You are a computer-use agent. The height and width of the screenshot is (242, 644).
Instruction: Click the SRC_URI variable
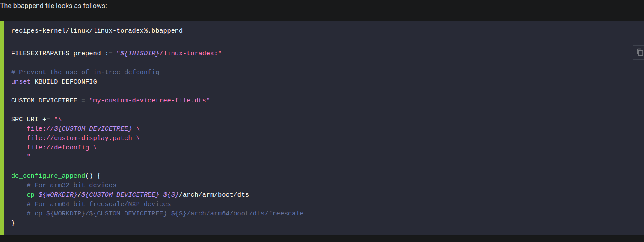click(x=25, y=119)
